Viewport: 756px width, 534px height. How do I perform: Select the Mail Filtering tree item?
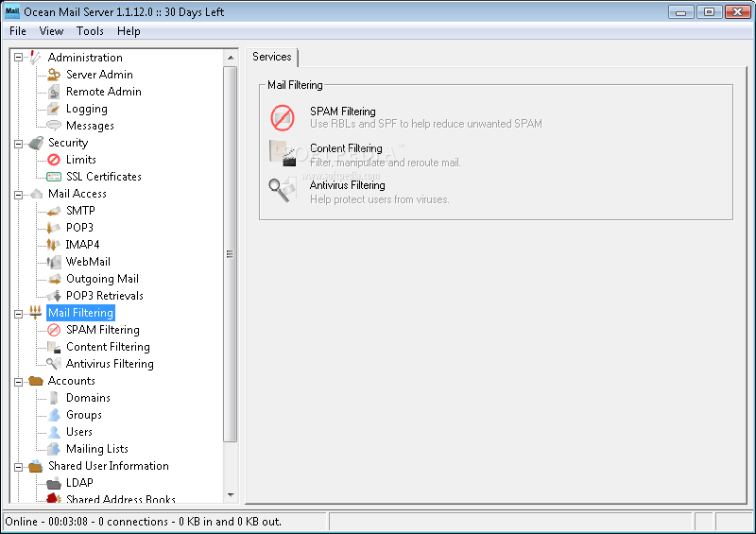click(80, 313)
